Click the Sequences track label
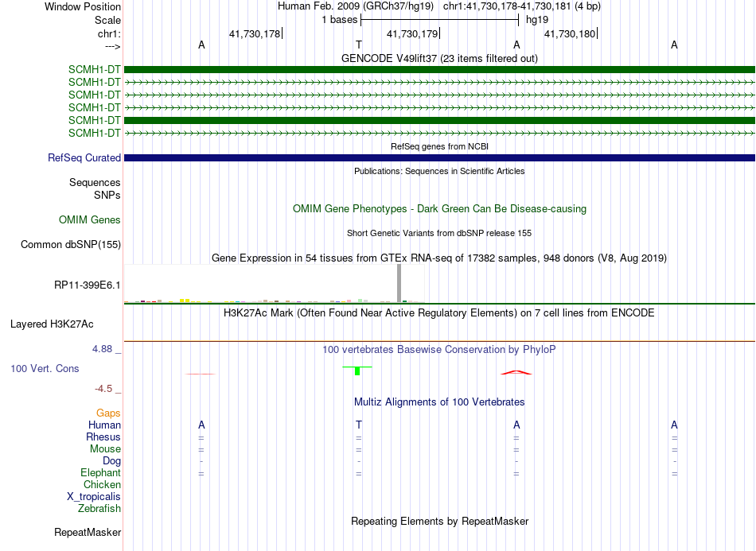756x551 pixels. 95,183
